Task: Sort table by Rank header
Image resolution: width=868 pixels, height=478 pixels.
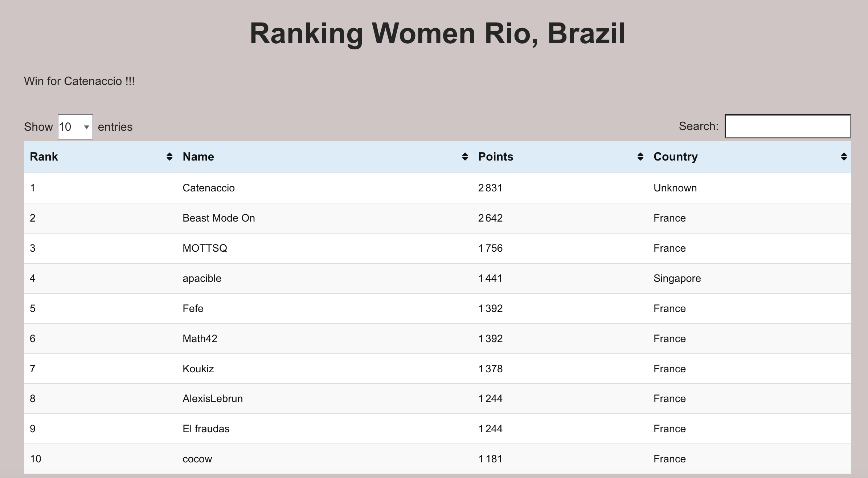Action: point(44,157)
